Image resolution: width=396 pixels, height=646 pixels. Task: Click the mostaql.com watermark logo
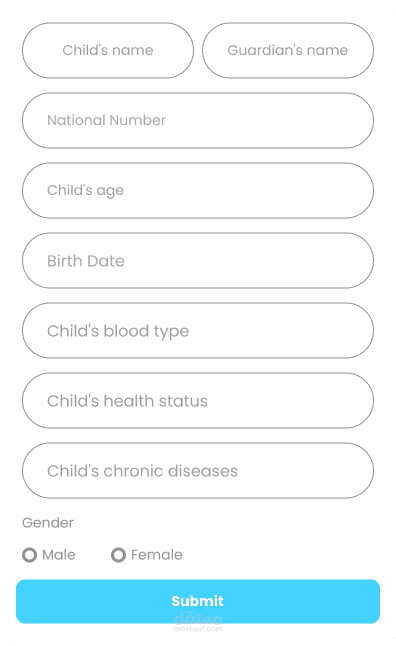point(198,622)
